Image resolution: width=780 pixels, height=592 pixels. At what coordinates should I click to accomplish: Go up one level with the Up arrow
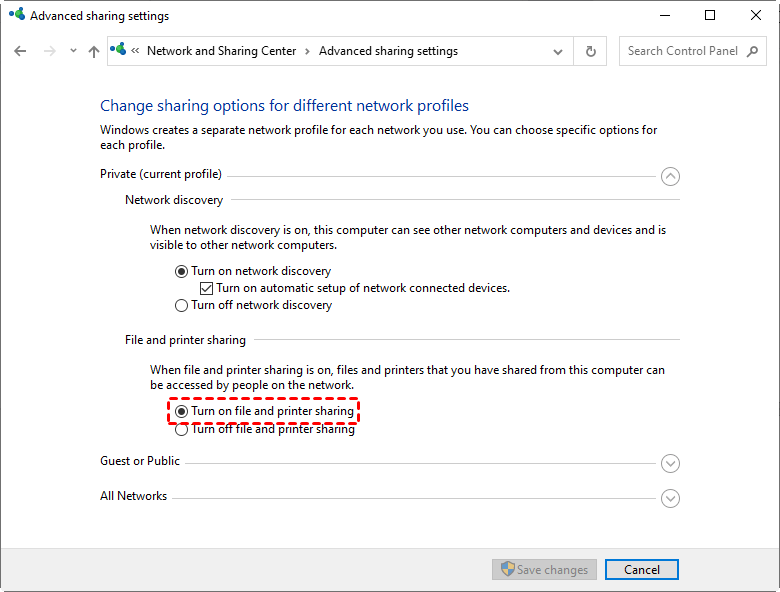pos(94,51)
